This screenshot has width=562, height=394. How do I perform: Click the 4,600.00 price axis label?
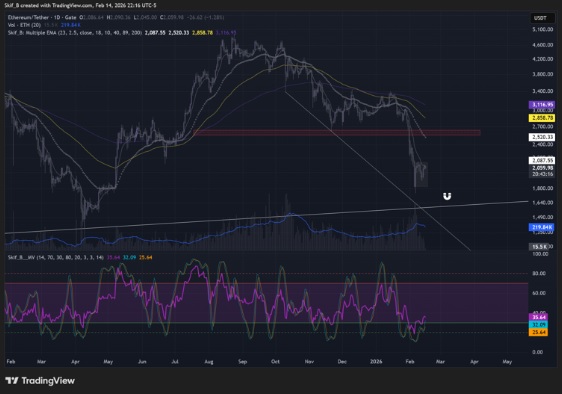[x=543, y=45]
